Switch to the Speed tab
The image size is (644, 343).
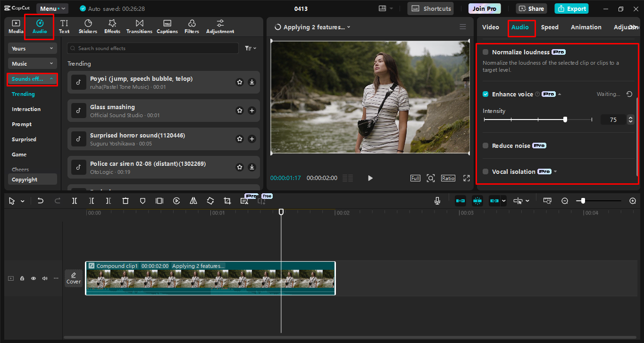[549, 27]
